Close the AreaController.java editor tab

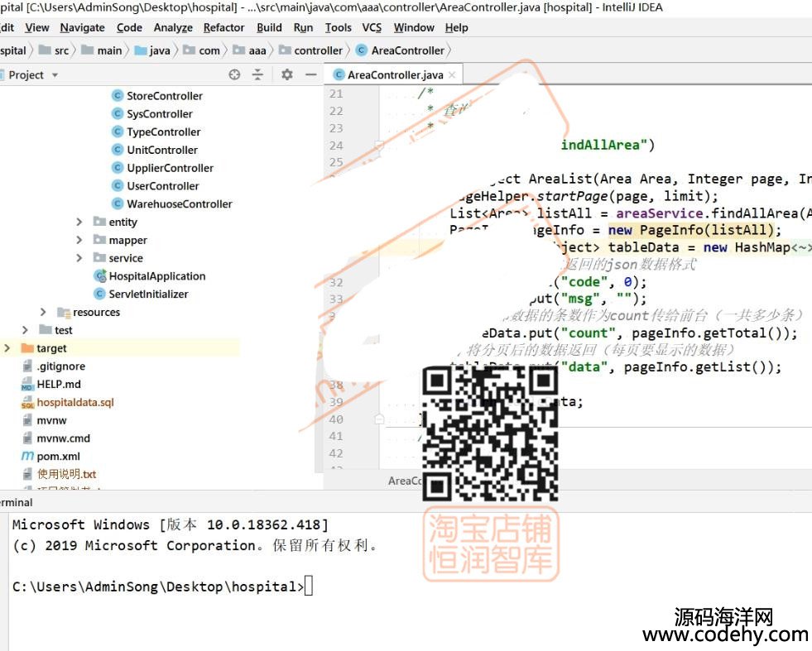(x=452, y=75)
